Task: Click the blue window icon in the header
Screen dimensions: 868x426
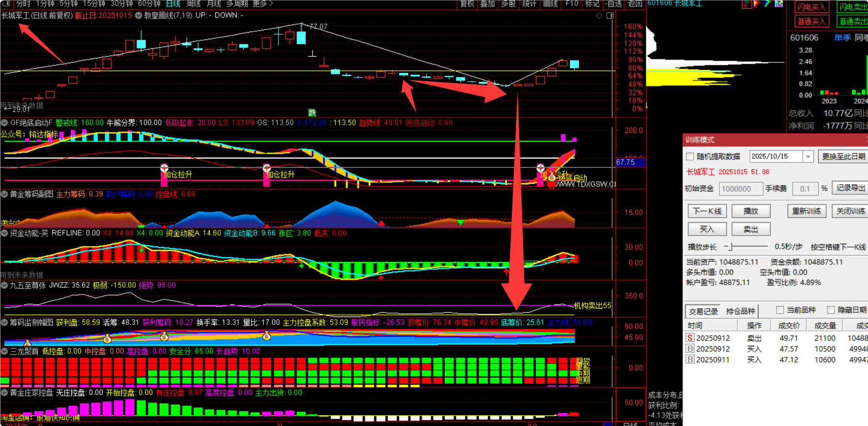Action: click(x=779, y=4)
